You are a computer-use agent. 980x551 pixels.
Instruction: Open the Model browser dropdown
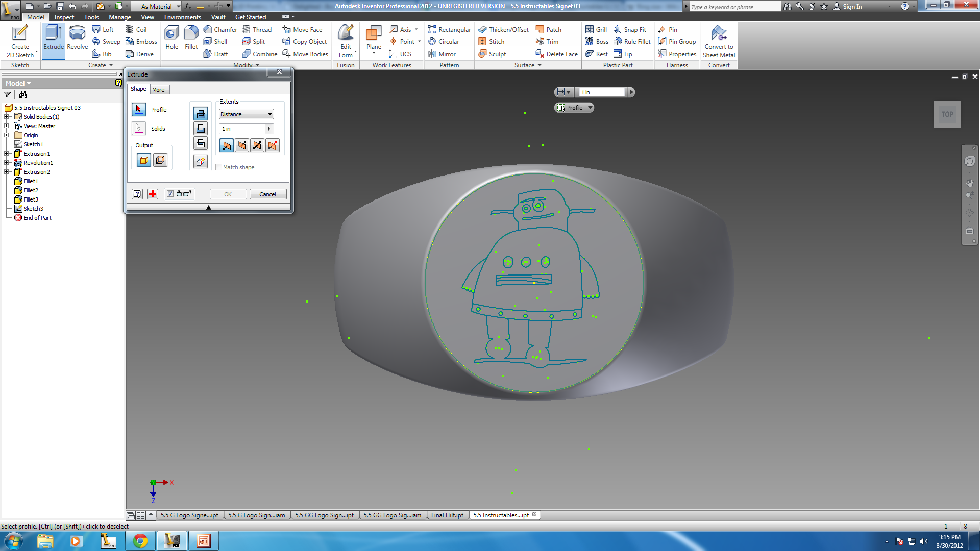(x=18, y=83)
